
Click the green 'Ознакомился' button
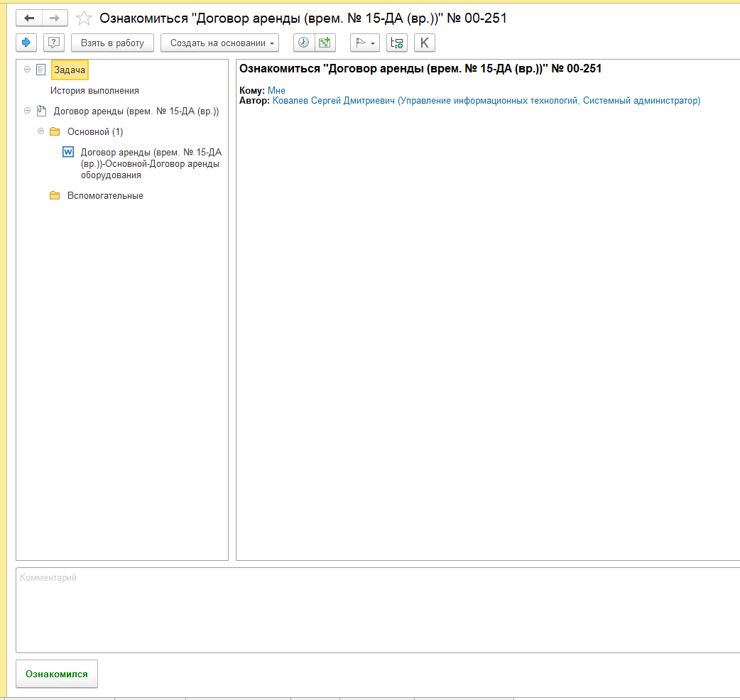point(57,674)
